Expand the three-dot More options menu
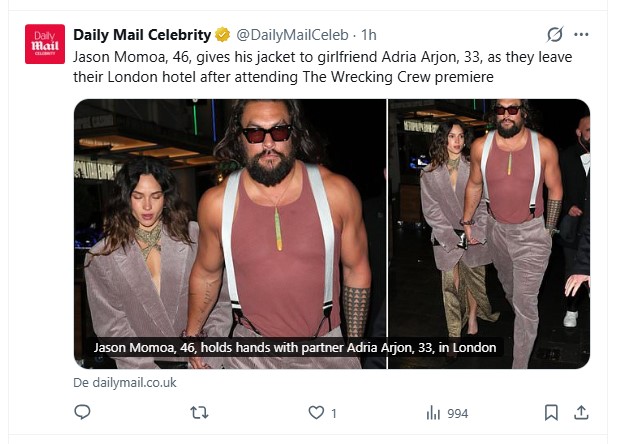The image size is (620, 444). click(583, 35)
